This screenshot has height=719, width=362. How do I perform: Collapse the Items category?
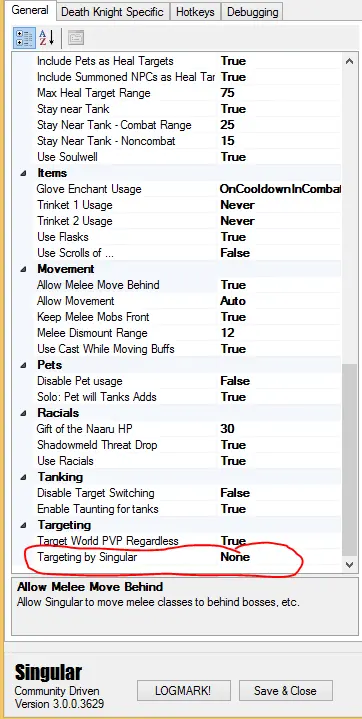23,173
